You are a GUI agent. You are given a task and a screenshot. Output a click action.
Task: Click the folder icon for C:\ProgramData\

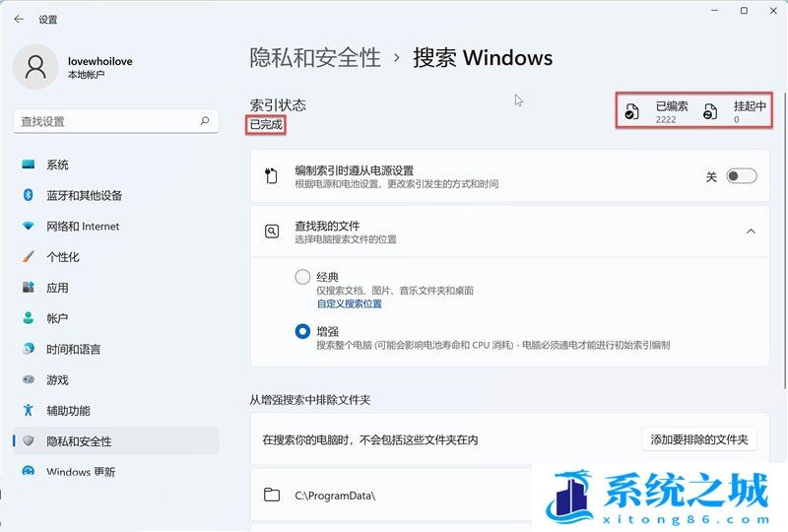point(272,495)
